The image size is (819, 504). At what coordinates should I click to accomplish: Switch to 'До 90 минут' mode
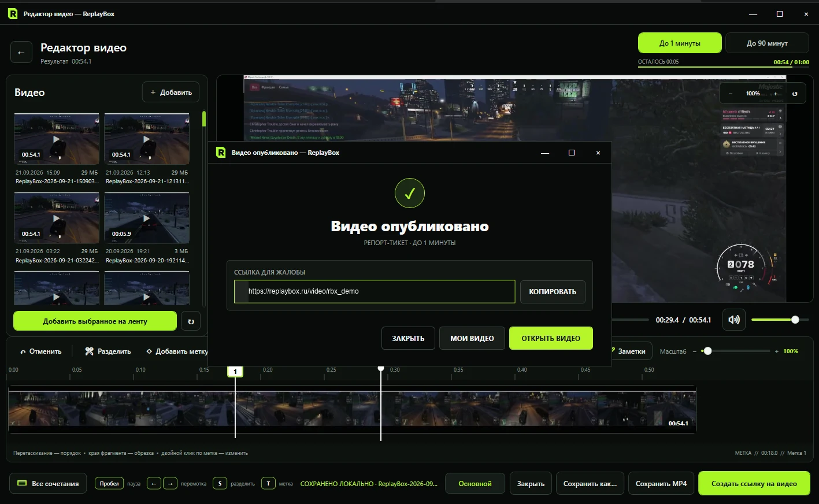pos(767,43)
